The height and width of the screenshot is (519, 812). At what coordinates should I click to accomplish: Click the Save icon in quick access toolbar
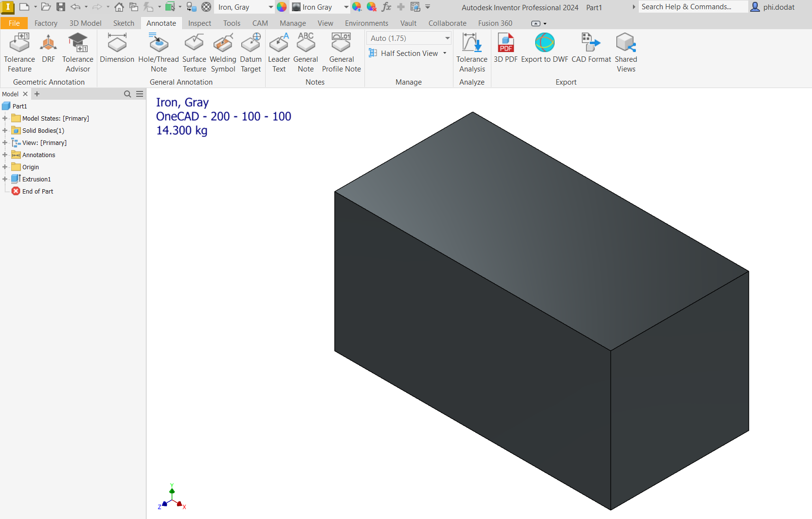(x=61, y=7)
